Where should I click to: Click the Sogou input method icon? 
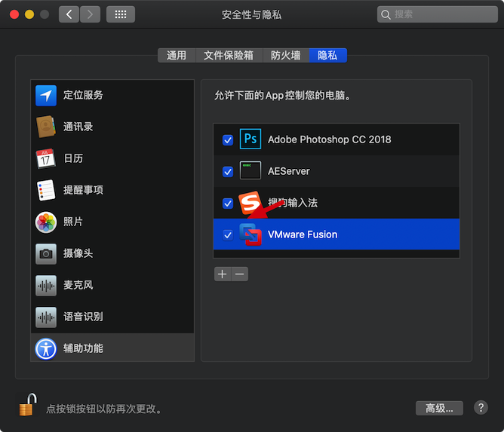click(x=250, y=203)
